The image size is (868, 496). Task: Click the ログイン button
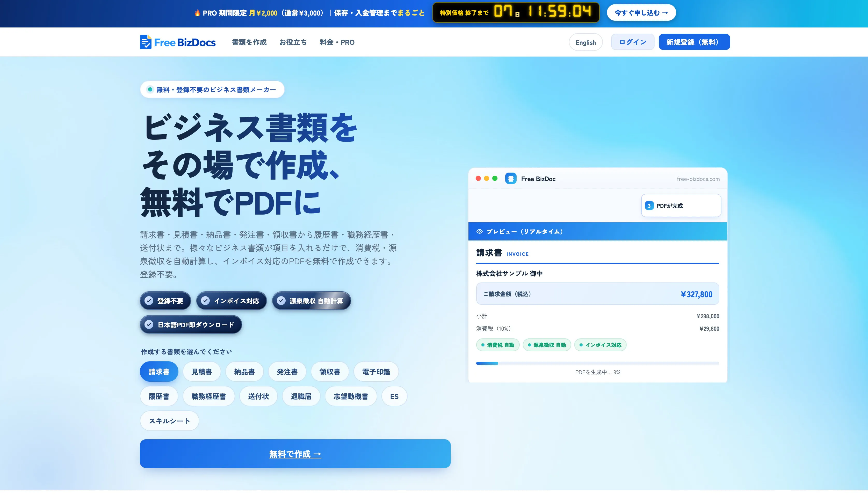(632, 42)
